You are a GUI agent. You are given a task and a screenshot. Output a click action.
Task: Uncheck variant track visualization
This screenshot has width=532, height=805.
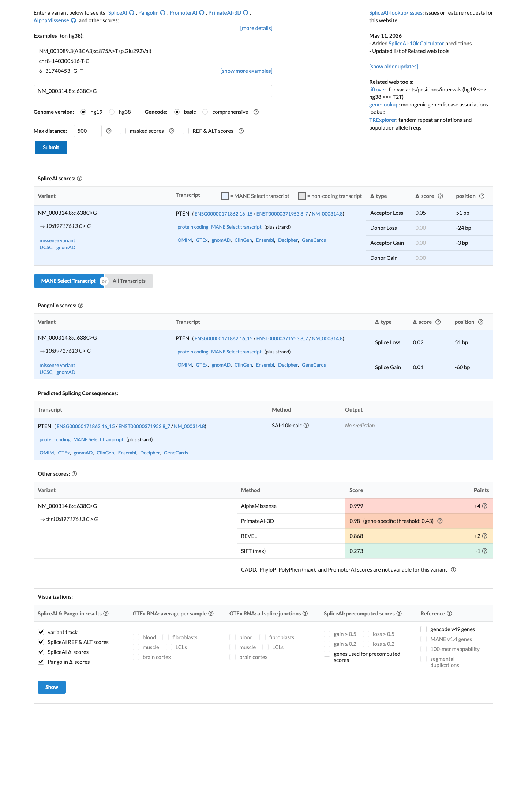[41, 632]
